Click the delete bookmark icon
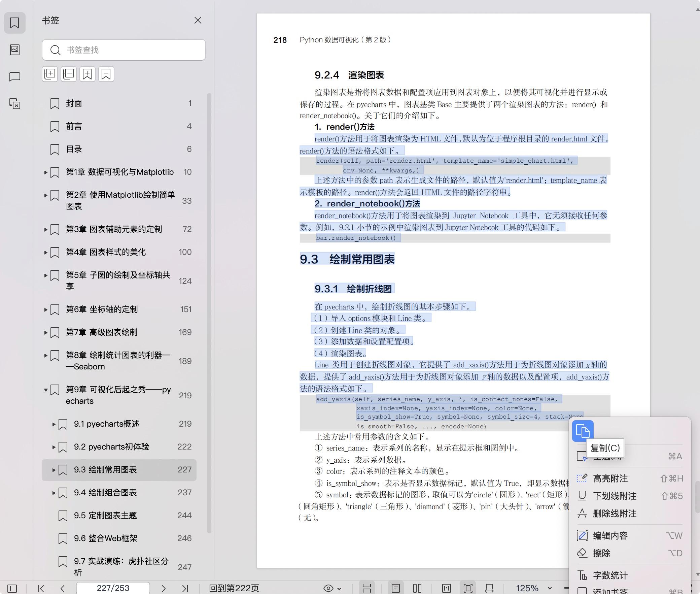This screenshot has width=700, height=594. click(x=106, y=74)
